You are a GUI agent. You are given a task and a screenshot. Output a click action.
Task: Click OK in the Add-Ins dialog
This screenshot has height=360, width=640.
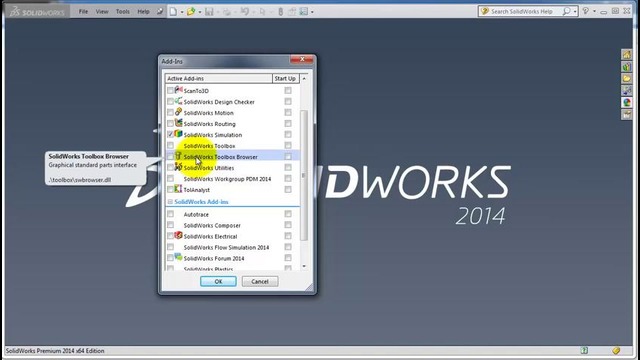pyautogui.click(x=218, y=281)
